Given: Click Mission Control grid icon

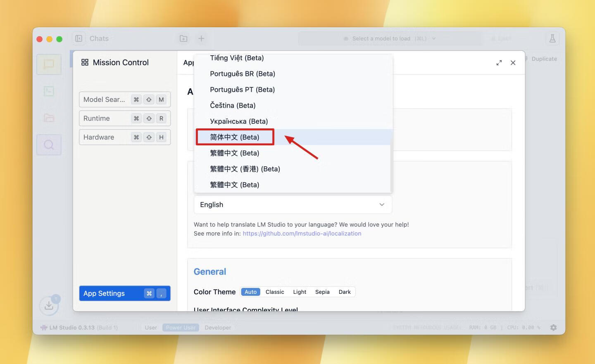Looking at the screenshot, I should point(85,62).
